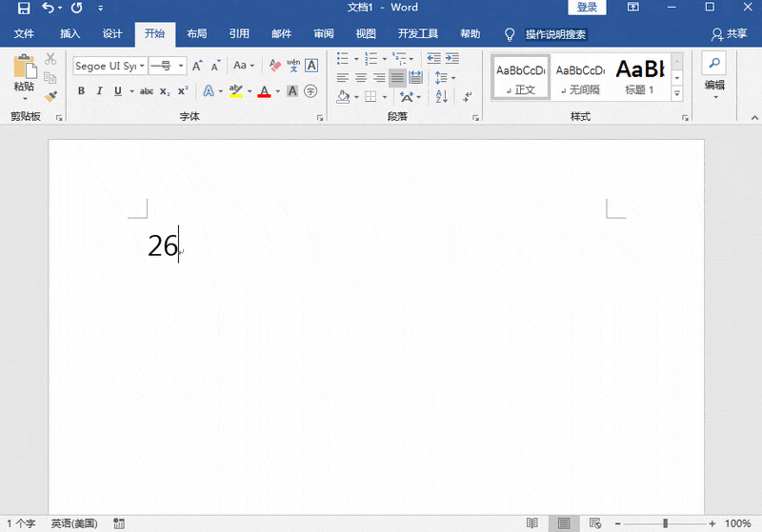The width and height of the screenshot is (762, 532).
Task: Apply strikethrough with the abc button
Action: [147, 91]
